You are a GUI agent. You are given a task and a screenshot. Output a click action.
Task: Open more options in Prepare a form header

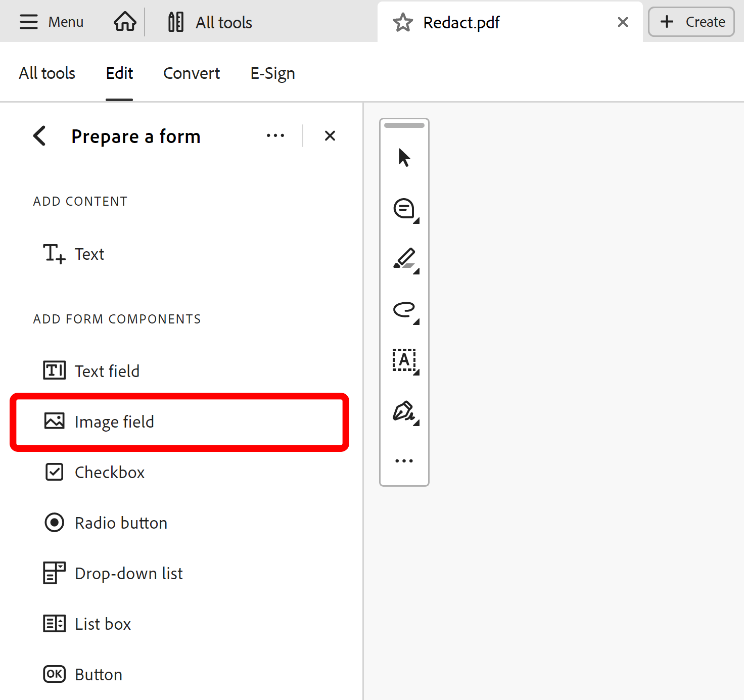(275, 135)
